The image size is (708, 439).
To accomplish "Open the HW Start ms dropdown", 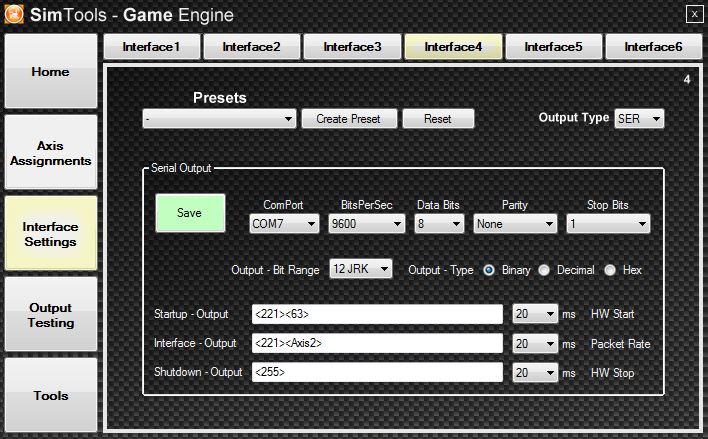I will 535,314.
